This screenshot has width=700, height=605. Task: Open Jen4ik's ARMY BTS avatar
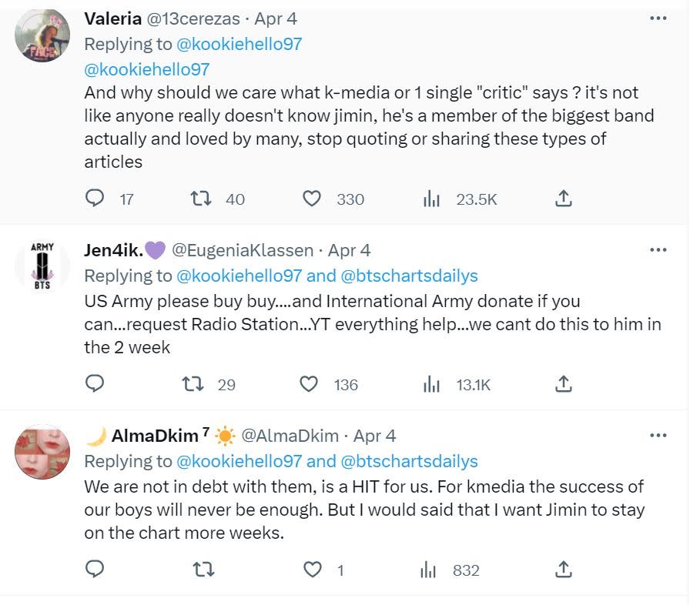tap(42, 266)
